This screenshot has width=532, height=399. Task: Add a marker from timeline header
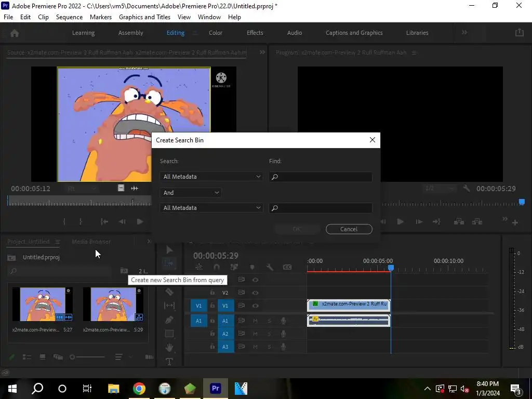(x=252, y=268)
